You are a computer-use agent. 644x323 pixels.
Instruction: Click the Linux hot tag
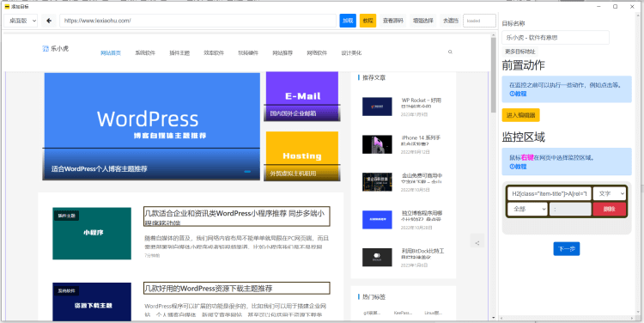434,313
